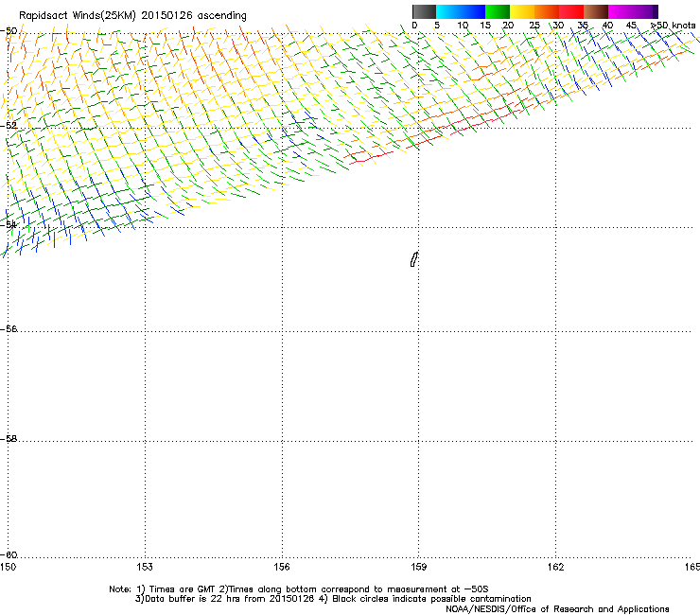Select the yellow 20-25 knots color segment

[x=522, y=11]
